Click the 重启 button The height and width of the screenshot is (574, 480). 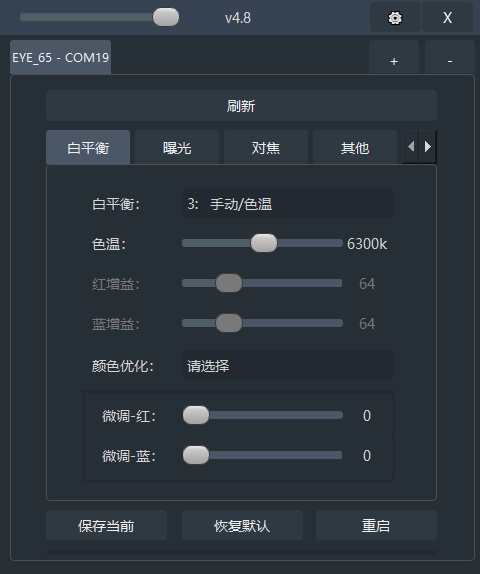376,525
